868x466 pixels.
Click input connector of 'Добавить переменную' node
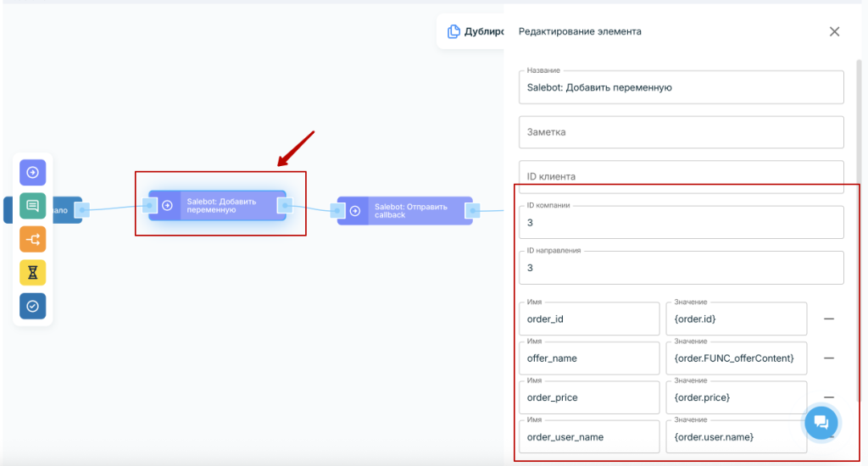149,205
